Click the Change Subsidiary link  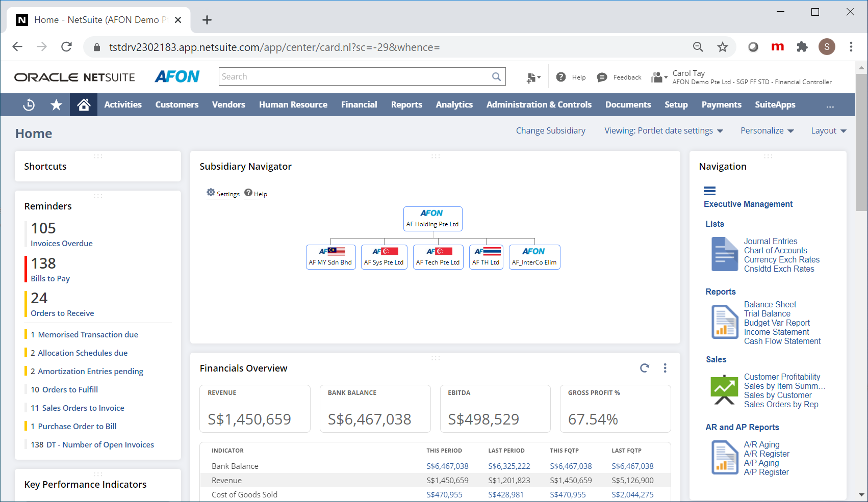[x=550, y=130]
